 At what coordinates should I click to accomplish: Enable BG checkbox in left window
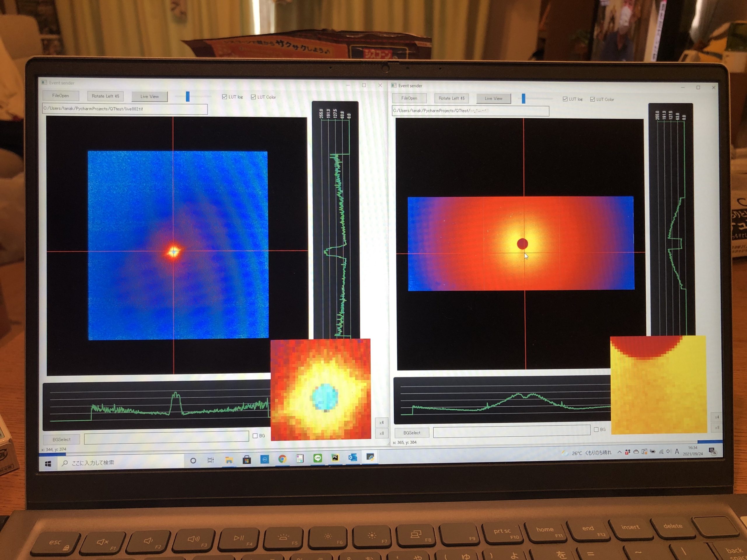[255, 436]
